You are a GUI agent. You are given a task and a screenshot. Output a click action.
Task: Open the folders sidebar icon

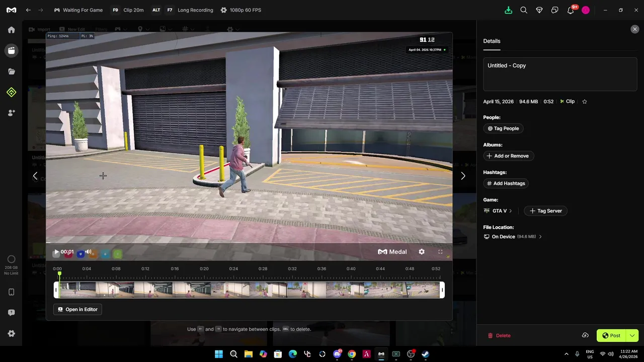[x=11, y=71]
